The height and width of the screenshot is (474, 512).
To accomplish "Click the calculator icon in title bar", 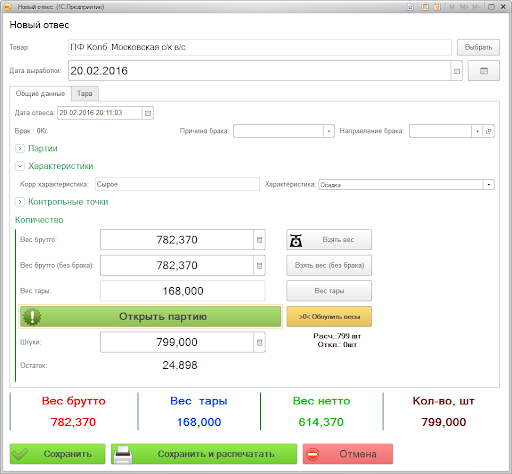I will click(x=425, y=7).
